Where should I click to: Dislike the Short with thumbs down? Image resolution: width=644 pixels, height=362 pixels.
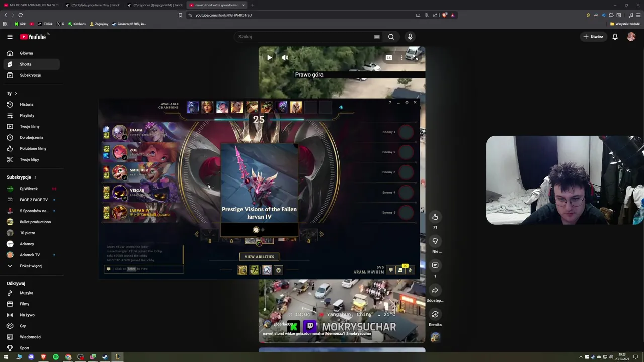pos(435,241)
